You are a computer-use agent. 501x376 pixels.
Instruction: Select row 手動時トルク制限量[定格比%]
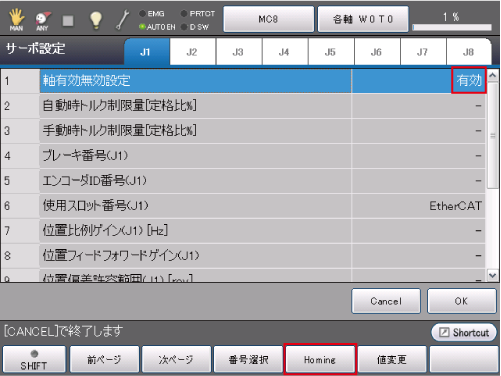click(x=243, y=131)
